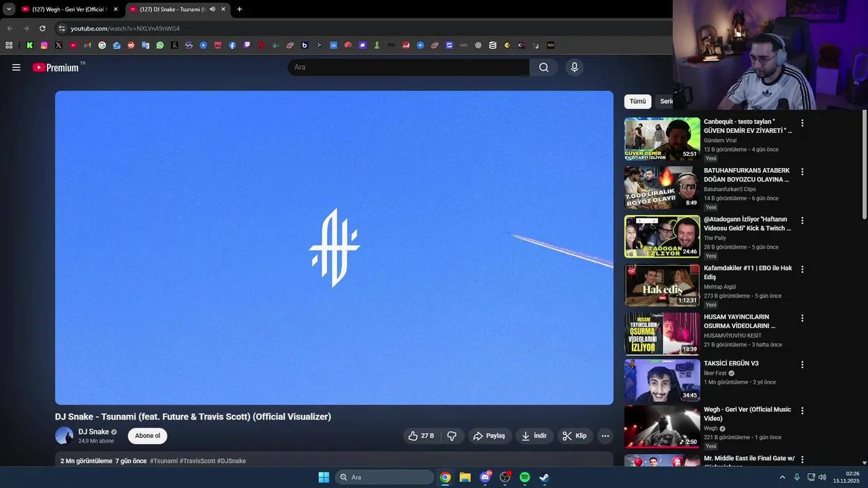Open Windows Start menu
This screenshot has width=868, height=488.
coord(323,477)
